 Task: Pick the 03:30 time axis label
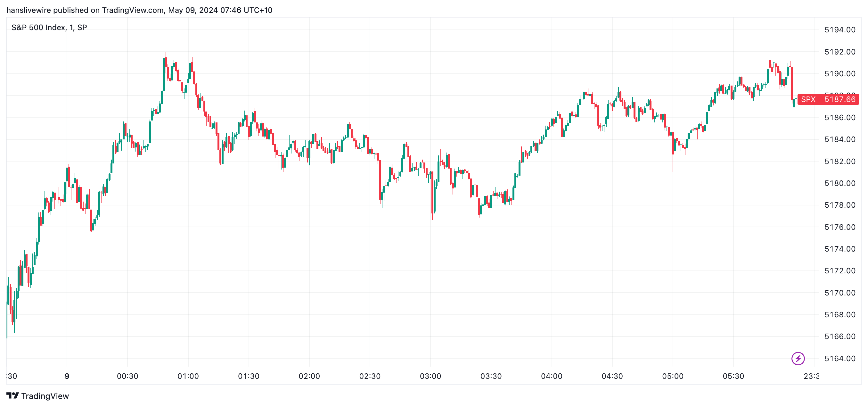491,376
